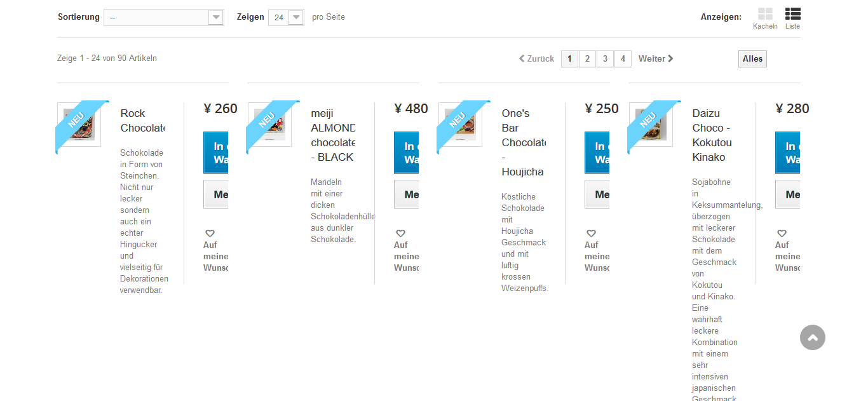Click 'Auf meine Wunschliste' for One's Bar
The width and height of the screenshot is (868, 401).
[x=597, y=256]
